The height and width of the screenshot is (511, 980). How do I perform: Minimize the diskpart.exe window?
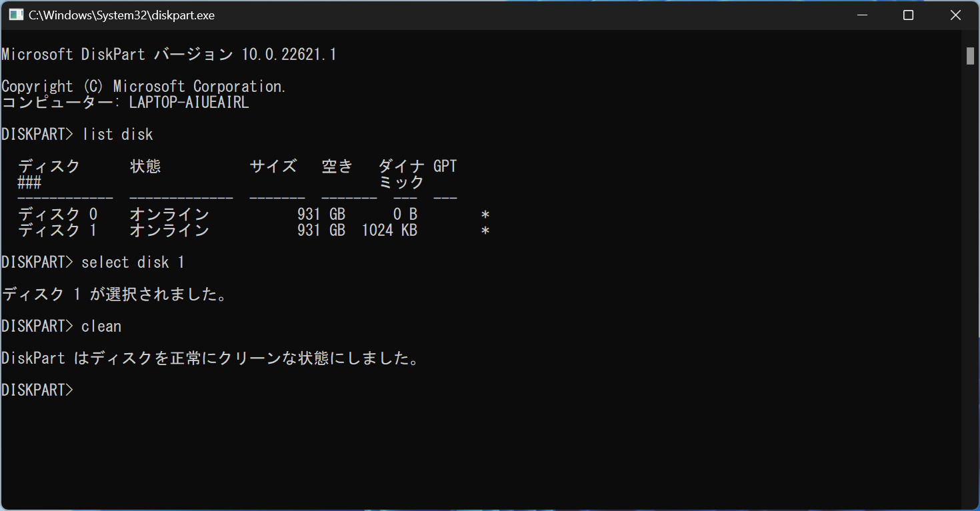pyautogui.click(x=863, y=15)
